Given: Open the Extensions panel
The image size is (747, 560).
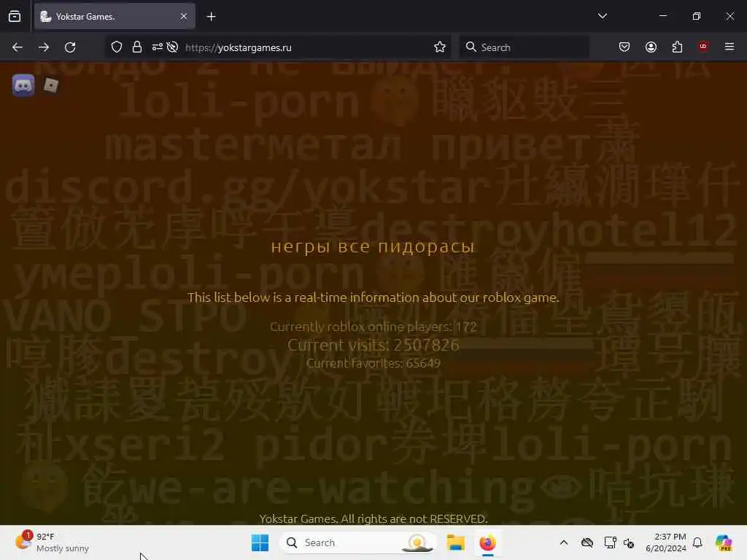Looking at the screenshot, I should point(678,47).
